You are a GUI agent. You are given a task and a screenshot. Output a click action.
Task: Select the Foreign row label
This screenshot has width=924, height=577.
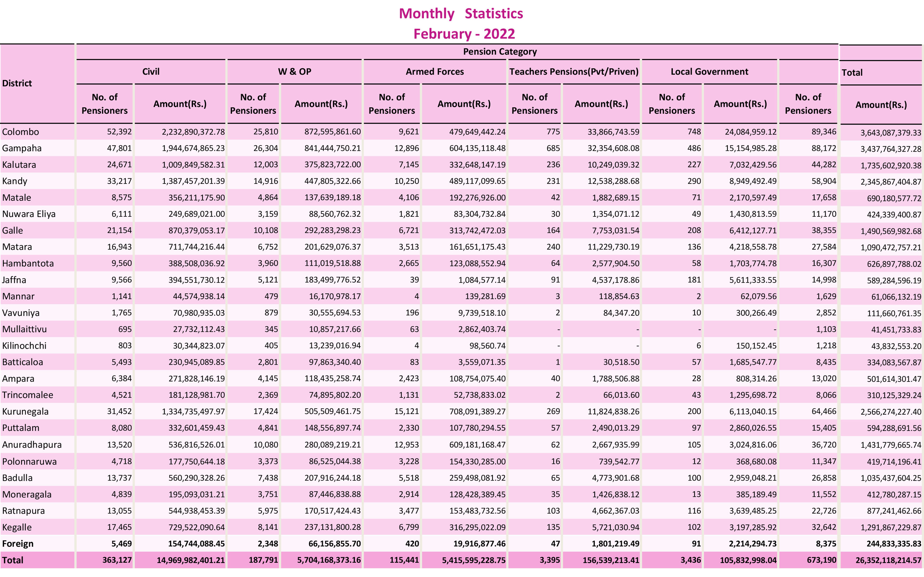[x=17, y=544]
